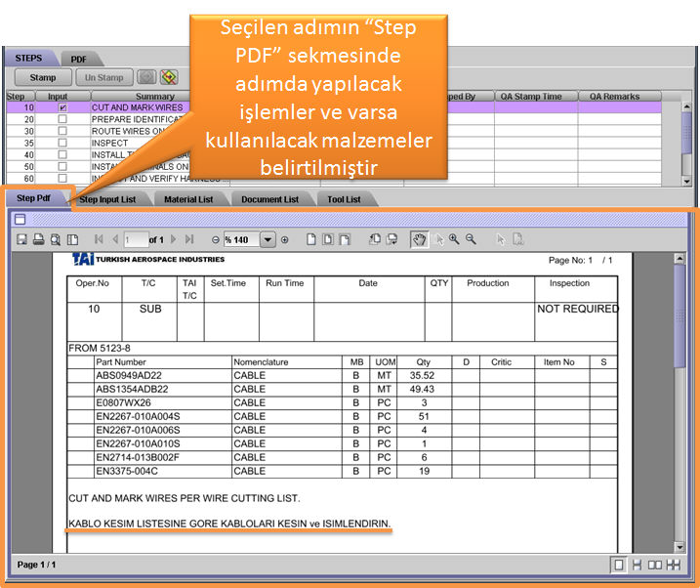Viewport: 700px width, 588px height.
Task: Click the grayed pointer annotation tool
Action: [x=501, y=239]
